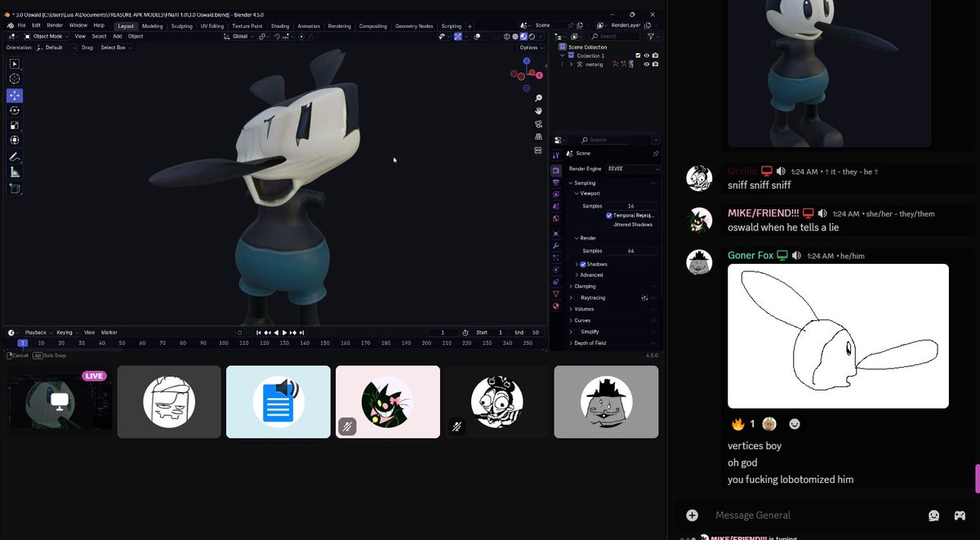
Task: Open the Output properties tab
Action: pyautogui.click(x=555, y=182)
